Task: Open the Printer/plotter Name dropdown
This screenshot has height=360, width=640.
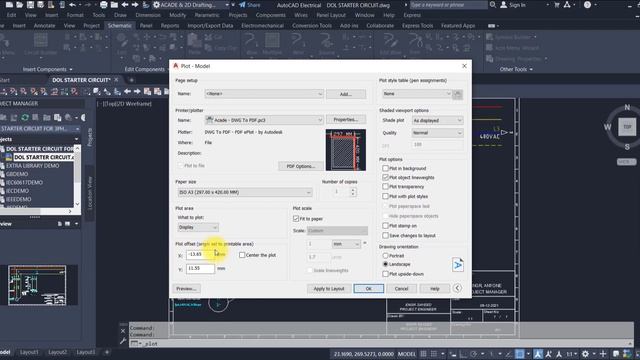Action: click(x=264, y=120)
